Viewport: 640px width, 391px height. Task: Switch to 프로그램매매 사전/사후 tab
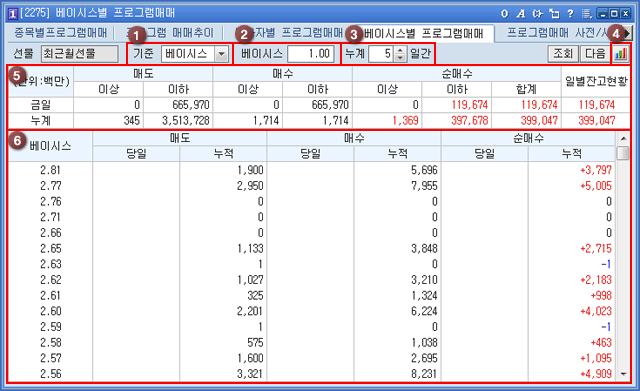[x=558, y=33]
